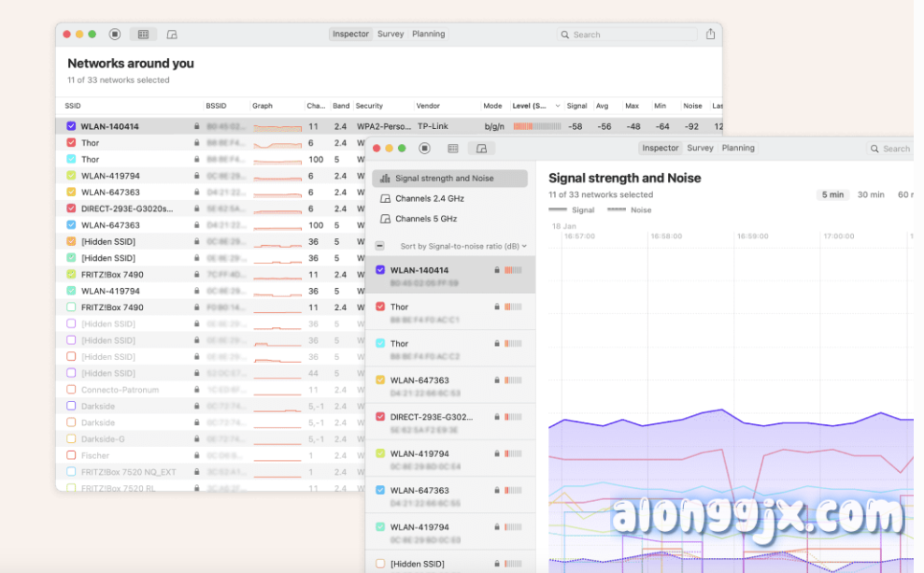Enable the Connecto-Patronum network checkbox
924x573 pixels.
(72, 390)
